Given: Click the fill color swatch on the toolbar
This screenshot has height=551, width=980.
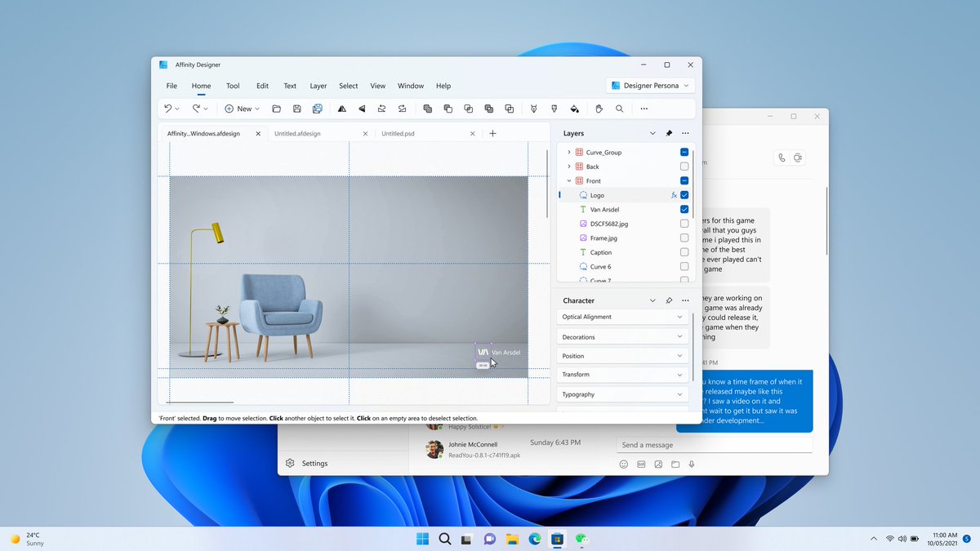Looking at the screenshot, I should tap(599, 108).
